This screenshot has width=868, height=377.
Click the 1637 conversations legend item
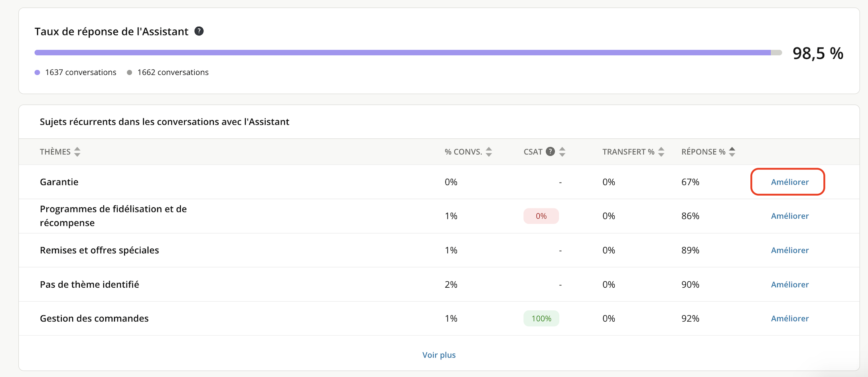[x=76, y=73]
